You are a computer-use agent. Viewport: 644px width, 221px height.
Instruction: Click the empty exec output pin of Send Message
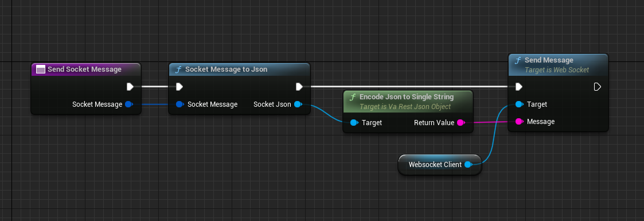(x=598, y=87)
